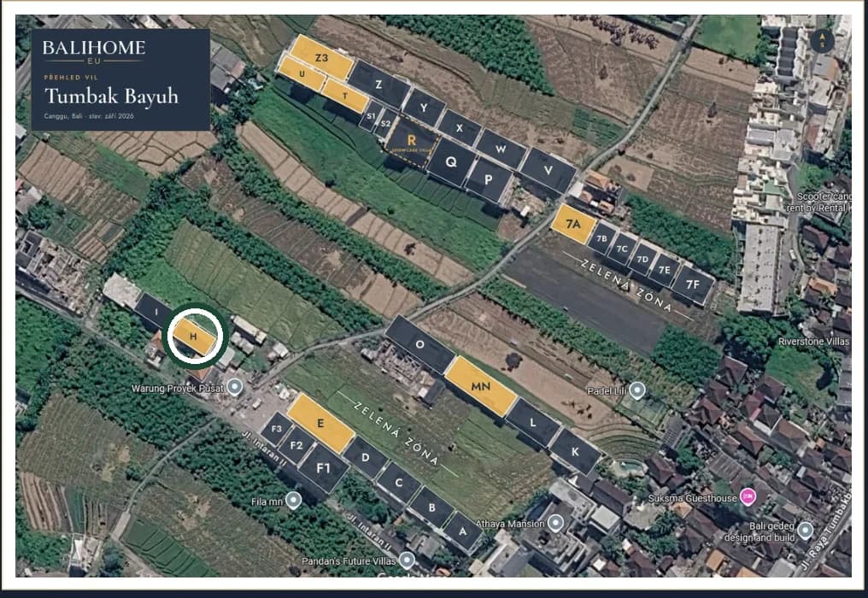Choose plot L

[x=532, y=423]
